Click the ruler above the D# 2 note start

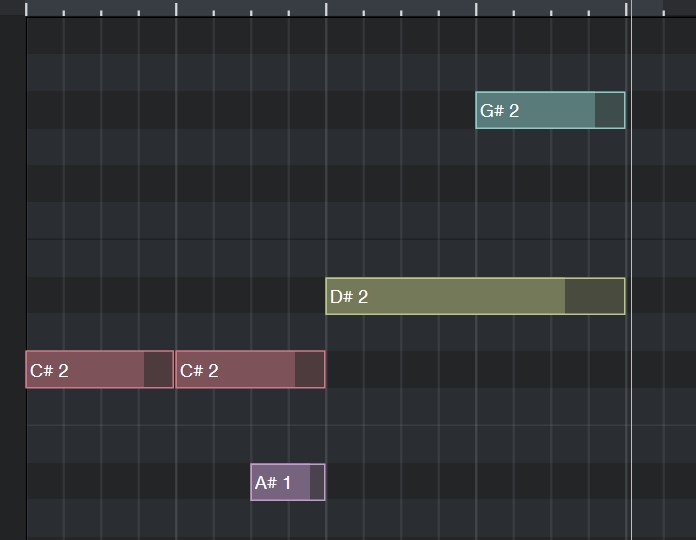pyautogui.click(x=326, y=8)
